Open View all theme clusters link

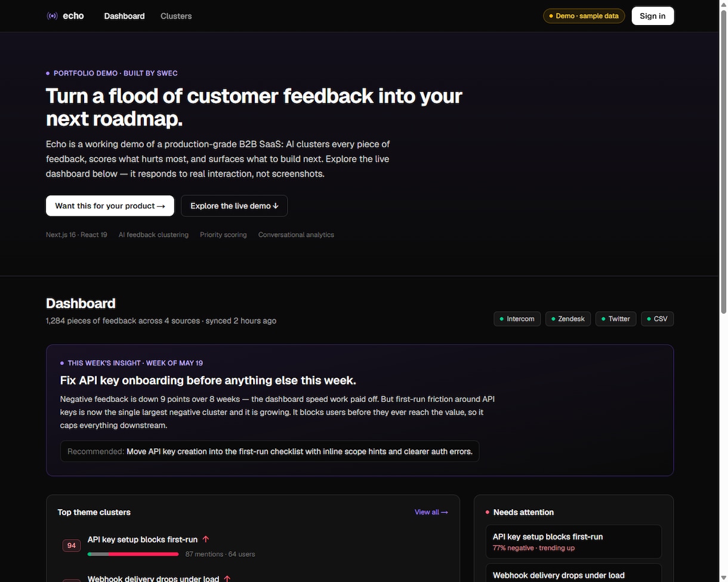click(431, 512)
